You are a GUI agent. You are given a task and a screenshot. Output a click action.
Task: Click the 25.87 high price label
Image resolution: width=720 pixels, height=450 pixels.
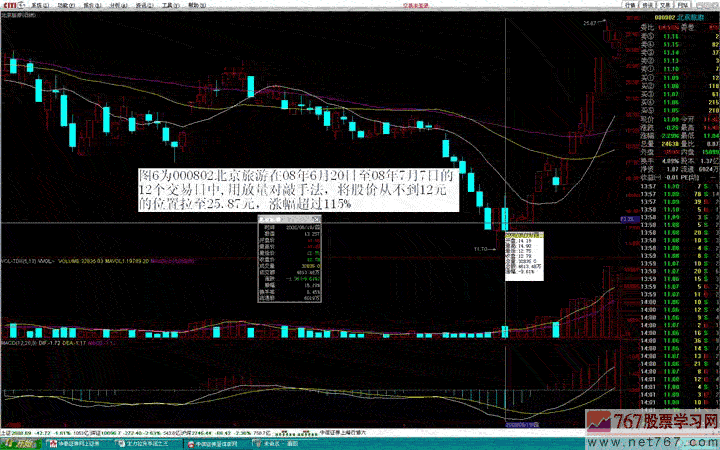tap(590, 23)
